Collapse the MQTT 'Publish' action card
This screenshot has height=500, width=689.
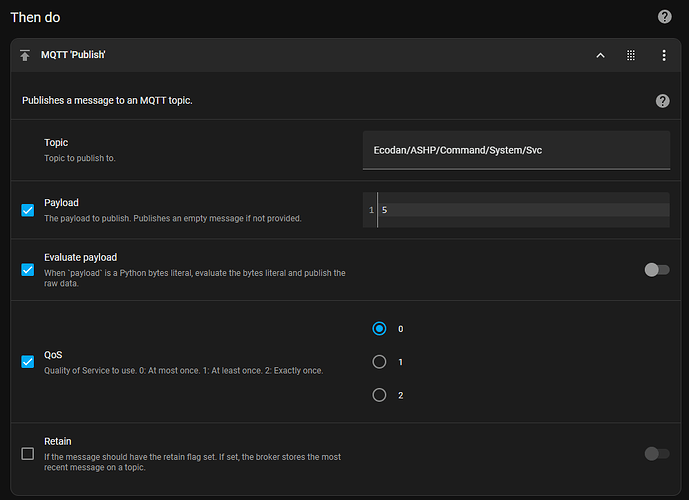[x=600, y=55]
